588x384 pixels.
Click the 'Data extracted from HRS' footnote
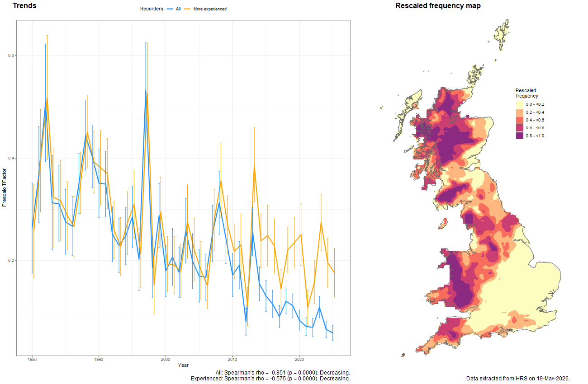pos(518,378)
